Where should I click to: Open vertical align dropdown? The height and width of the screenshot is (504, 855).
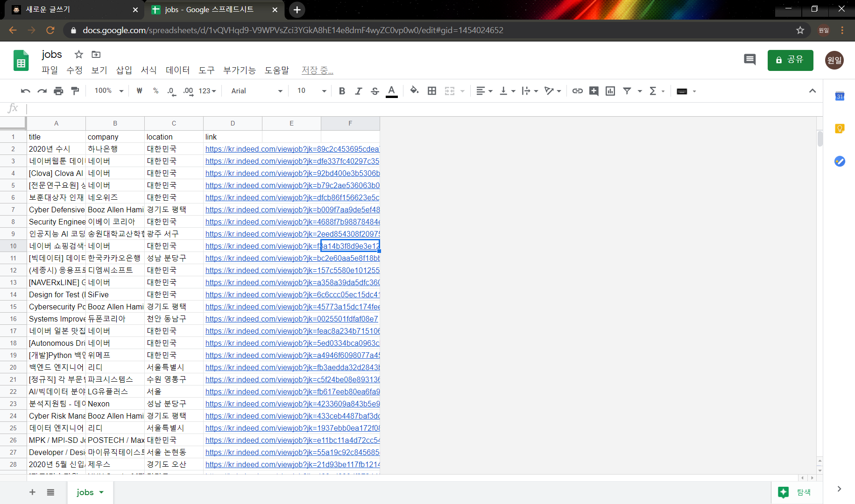click(507, 91)
